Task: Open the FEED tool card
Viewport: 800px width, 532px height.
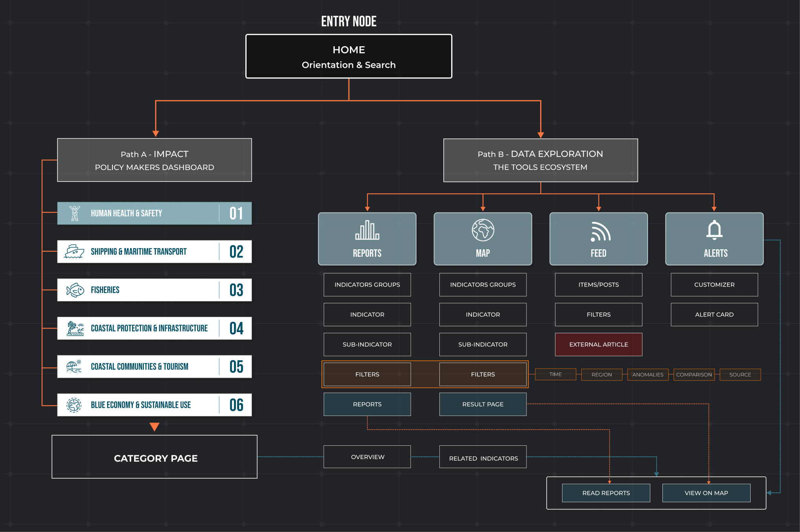Action: 599,239
